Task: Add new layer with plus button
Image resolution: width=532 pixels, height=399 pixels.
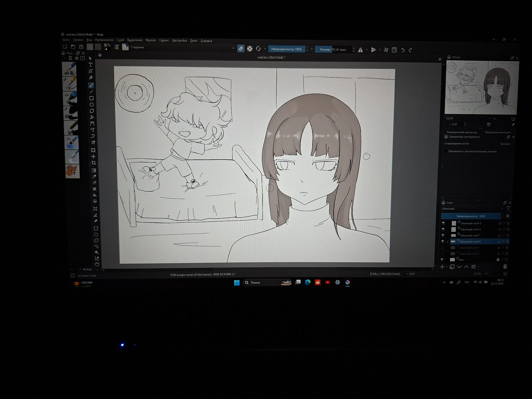Action: pyautogui.click(x=442, y=267)
